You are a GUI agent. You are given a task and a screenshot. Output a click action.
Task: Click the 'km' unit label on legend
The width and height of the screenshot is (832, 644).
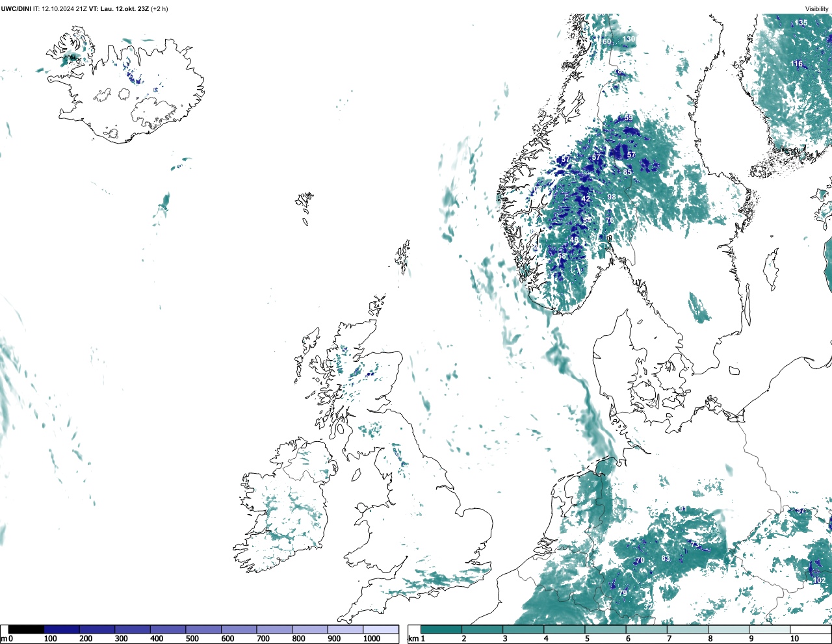pos(413,639)
